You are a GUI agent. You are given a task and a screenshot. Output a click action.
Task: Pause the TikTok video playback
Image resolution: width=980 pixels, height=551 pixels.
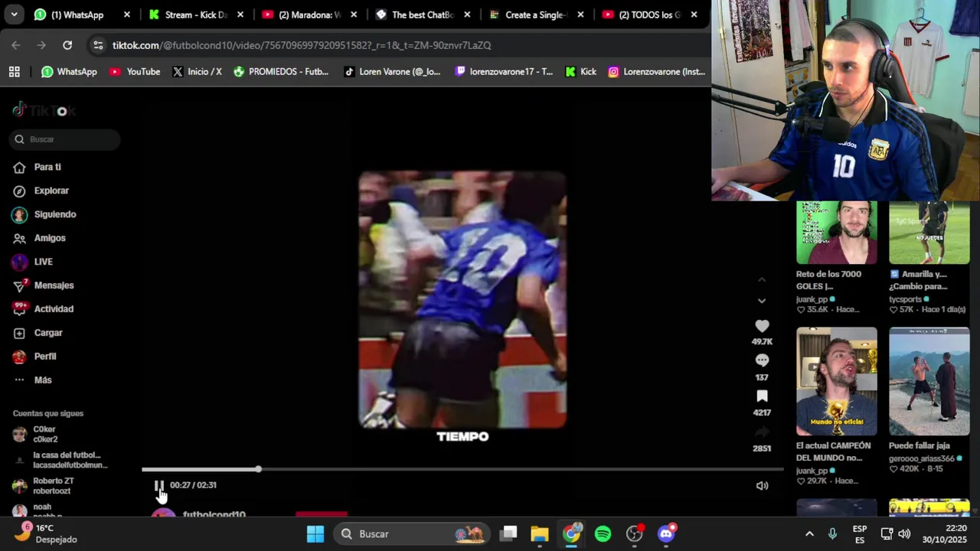[x=159, y=485]
